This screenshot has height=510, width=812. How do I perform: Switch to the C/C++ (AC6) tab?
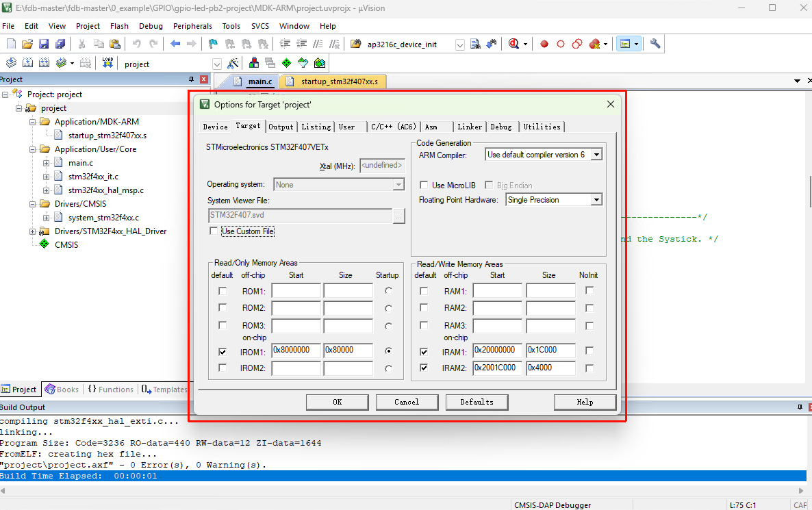coord(393,127)
